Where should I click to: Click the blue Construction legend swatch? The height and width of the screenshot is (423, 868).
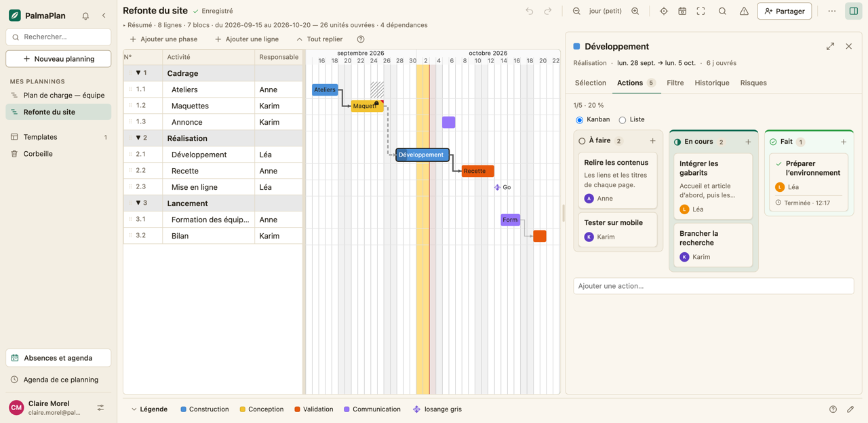point(184,409)
